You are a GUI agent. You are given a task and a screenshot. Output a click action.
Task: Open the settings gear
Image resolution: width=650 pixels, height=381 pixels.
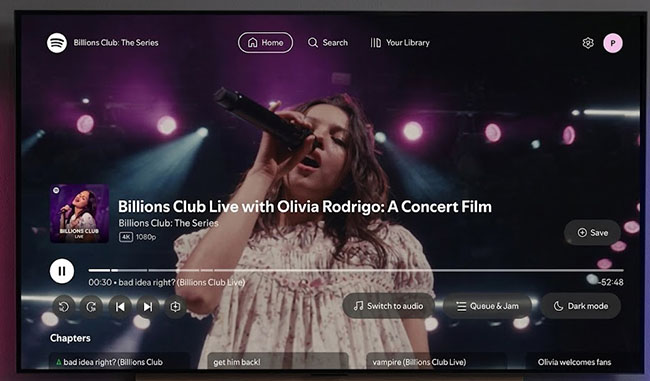(x=588, y=43)
